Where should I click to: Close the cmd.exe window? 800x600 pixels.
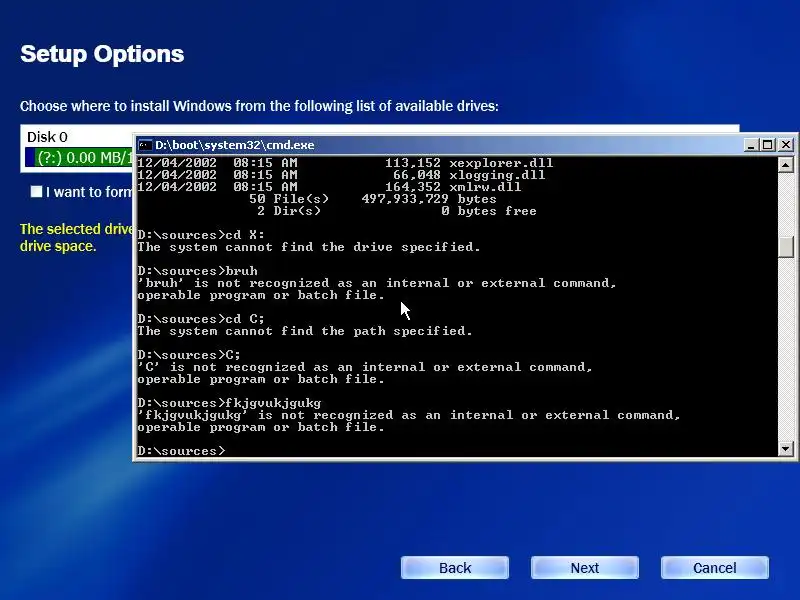tap(786, 145)
